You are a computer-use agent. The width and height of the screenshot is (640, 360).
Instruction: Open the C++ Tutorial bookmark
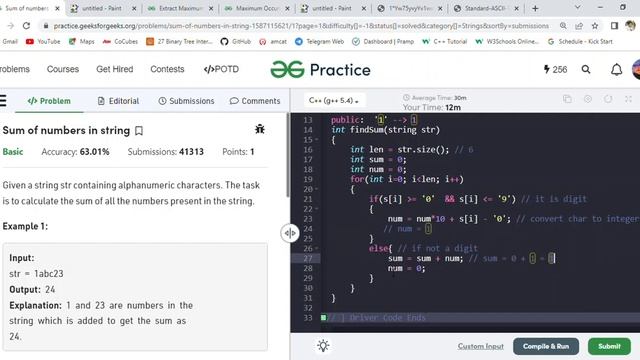click(444, 42)
